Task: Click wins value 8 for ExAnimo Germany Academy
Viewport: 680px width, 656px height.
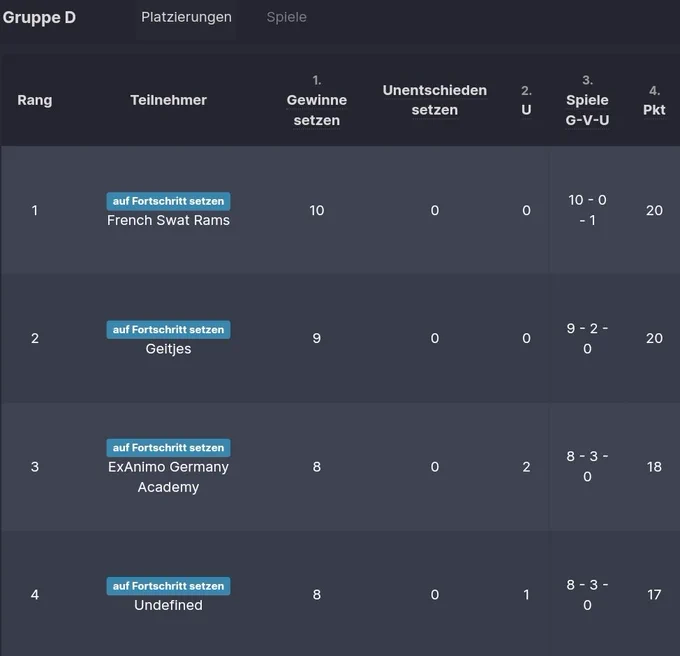Action: click(x=317, y=467)
